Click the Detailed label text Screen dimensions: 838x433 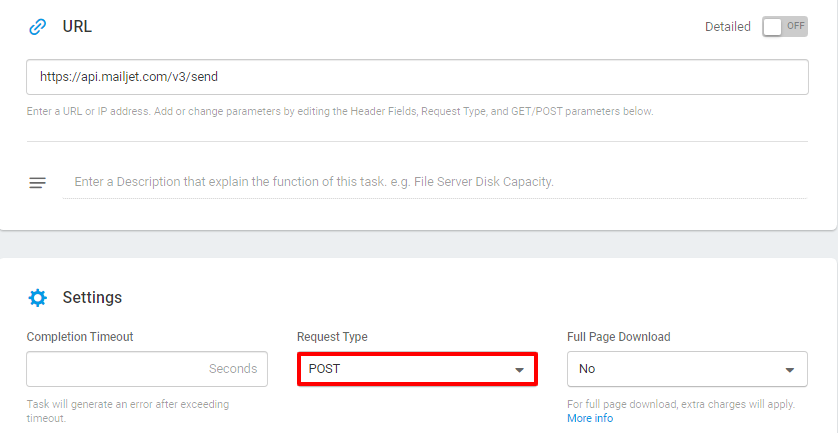click(x=727, y=27)
